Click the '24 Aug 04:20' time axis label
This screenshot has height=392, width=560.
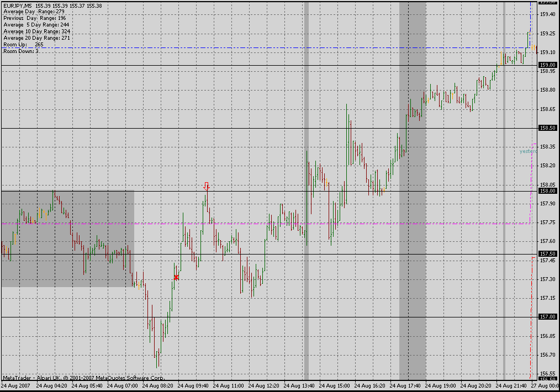pyautogui.click(x=51, y=386)
